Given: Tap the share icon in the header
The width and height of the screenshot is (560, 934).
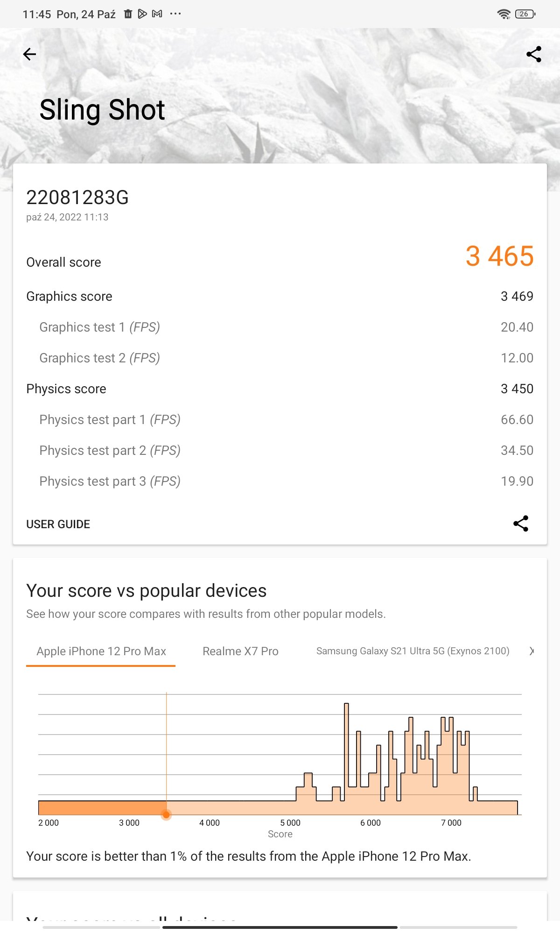Looking at the screenshot, I should (x=533, y=54).
